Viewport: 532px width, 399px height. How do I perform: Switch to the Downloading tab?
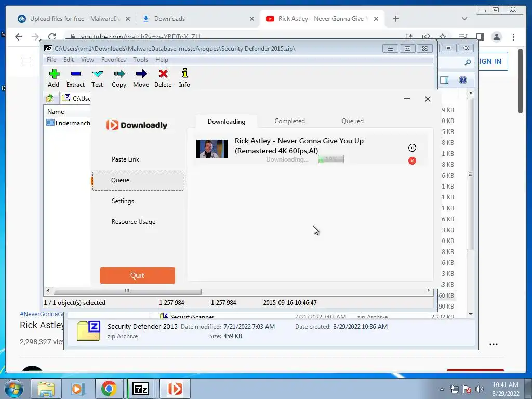tap(227, 121)
